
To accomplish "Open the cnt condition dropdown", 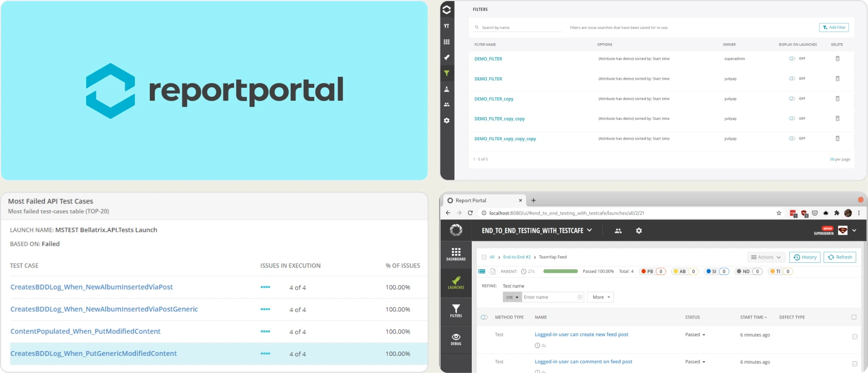I will [512, 297].
